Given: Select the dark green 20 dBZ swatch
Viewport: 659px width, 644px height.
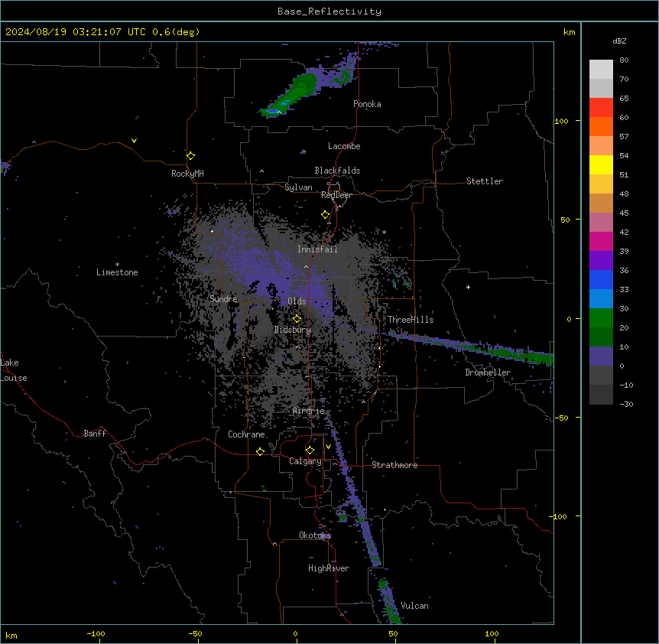Looking at the screenshot, I should [x=601, y=337].
